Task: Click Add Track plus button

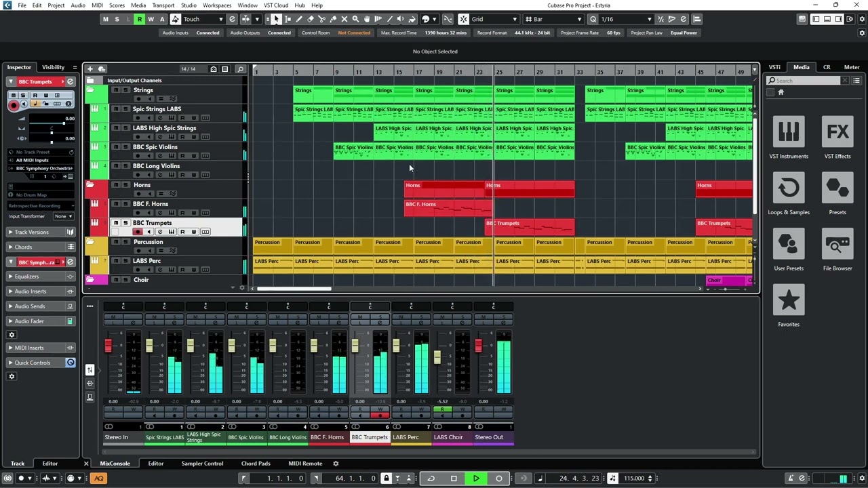Action: click(90, 69)
